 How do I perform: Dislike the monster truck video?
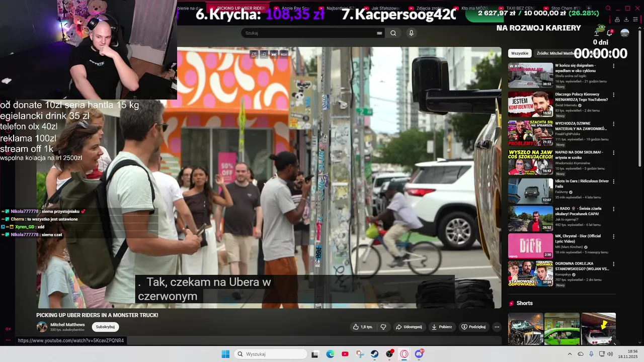383,327
